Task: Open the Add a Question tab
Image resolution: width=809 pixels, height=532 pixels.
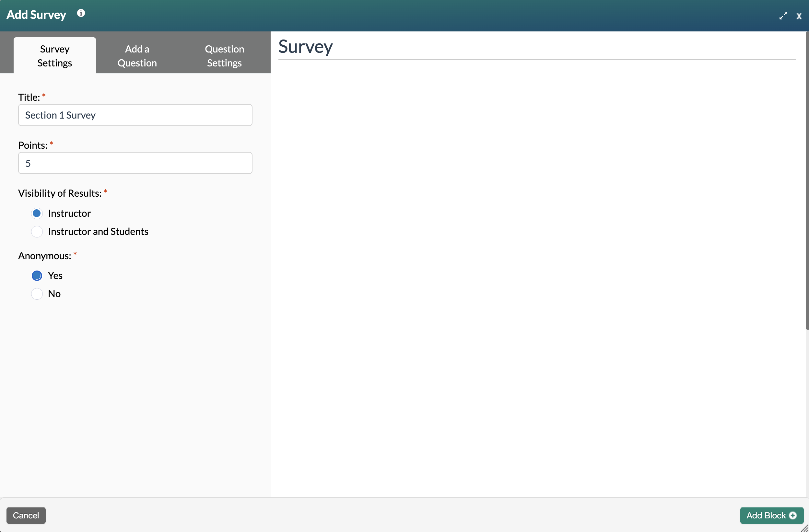Action: (x=137, y=56)
